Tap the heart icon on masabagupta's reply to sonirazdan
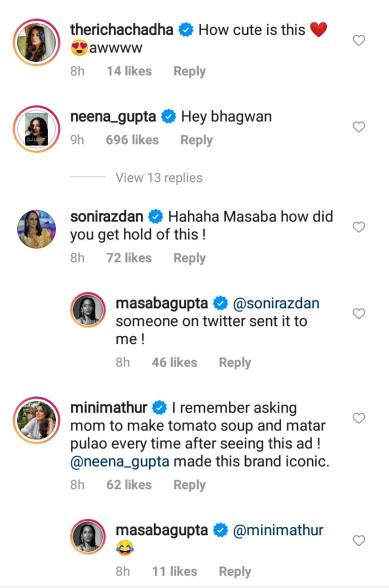This screenshot has height=588, width=389. coord(359,313)
